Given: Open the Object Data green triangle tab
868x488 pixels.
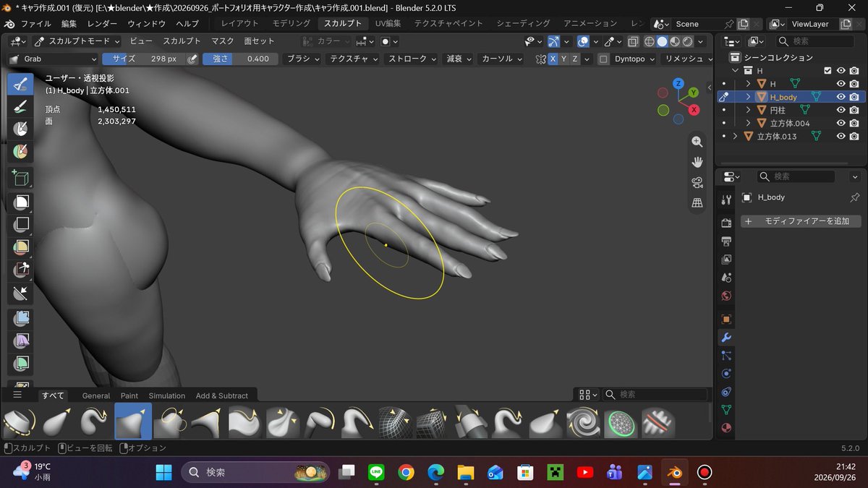Looking at the screenshot, I should tap(726, 410).
